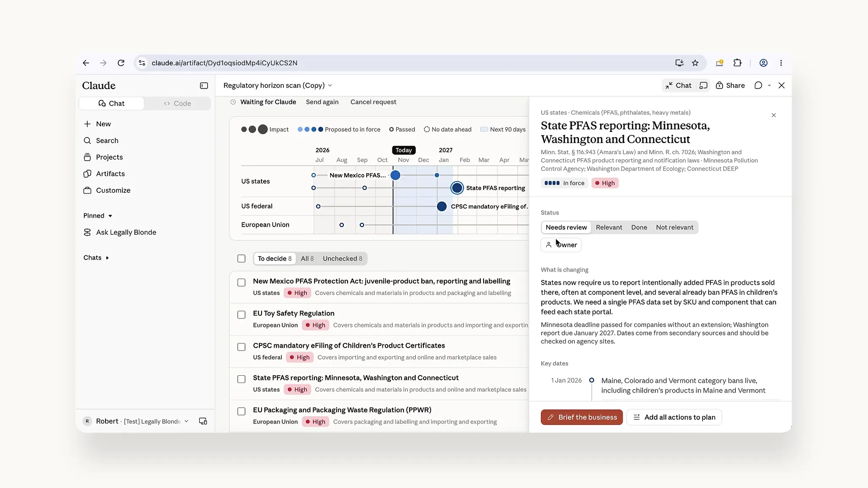Tick the New Mexico PFAS Protection Act checkbox
Viewport: 868px width, 488px height.
pyautogui.click(x=242, y=283)
